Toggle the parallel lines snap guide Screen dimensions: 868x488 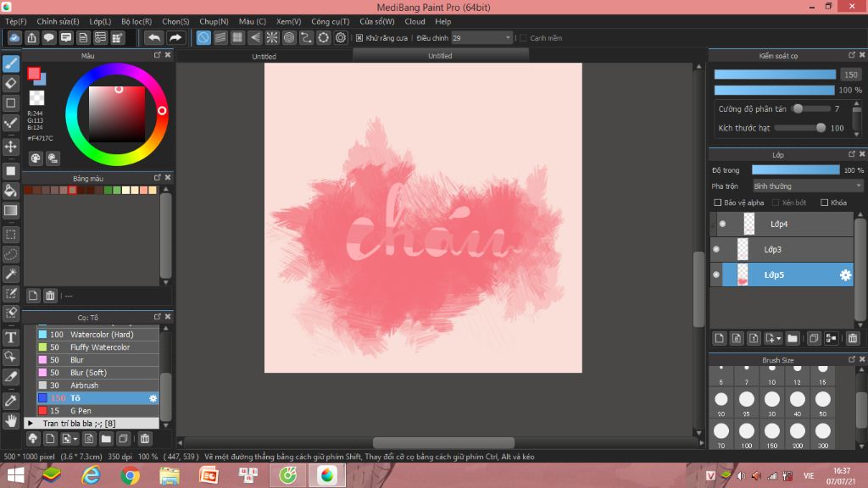click(220, 37)
